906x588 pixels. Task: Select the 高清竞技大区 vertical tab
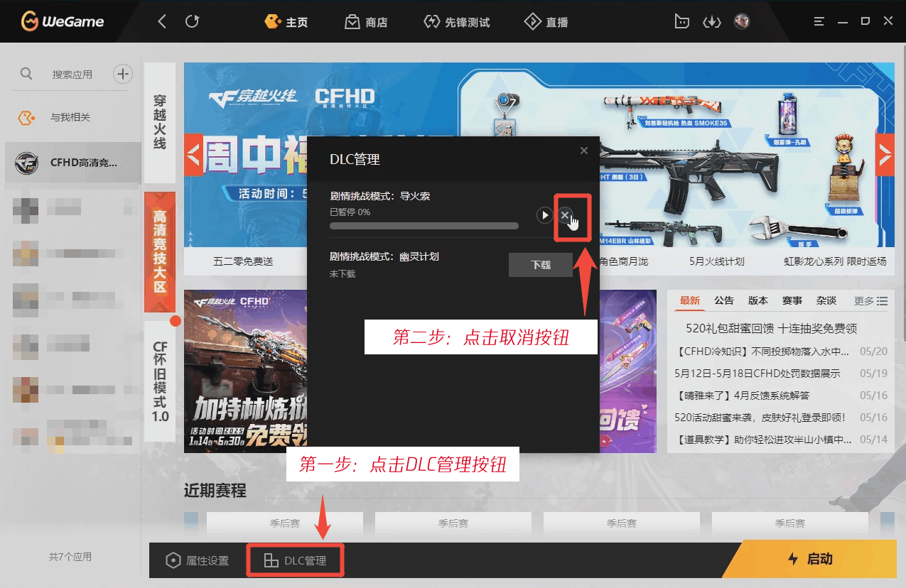point(160,251)
